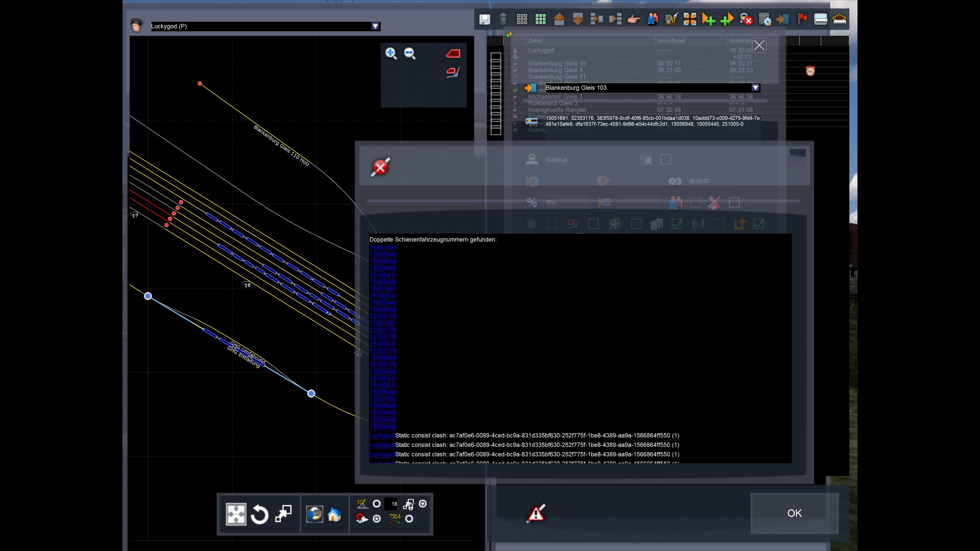
Task: Click the trash bin delete icon
Action: (503, 19)
